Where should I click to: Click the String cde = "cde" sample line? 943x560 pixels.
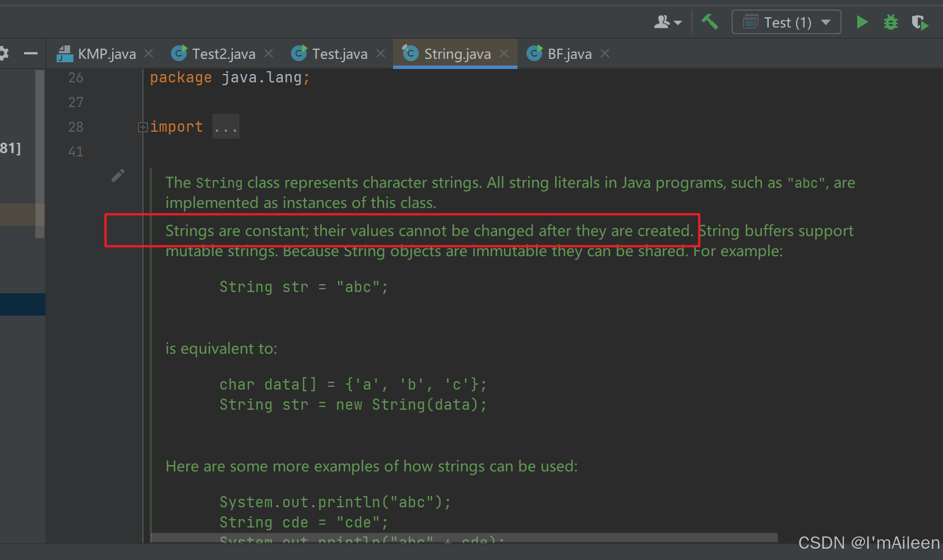tap(304, 522)
